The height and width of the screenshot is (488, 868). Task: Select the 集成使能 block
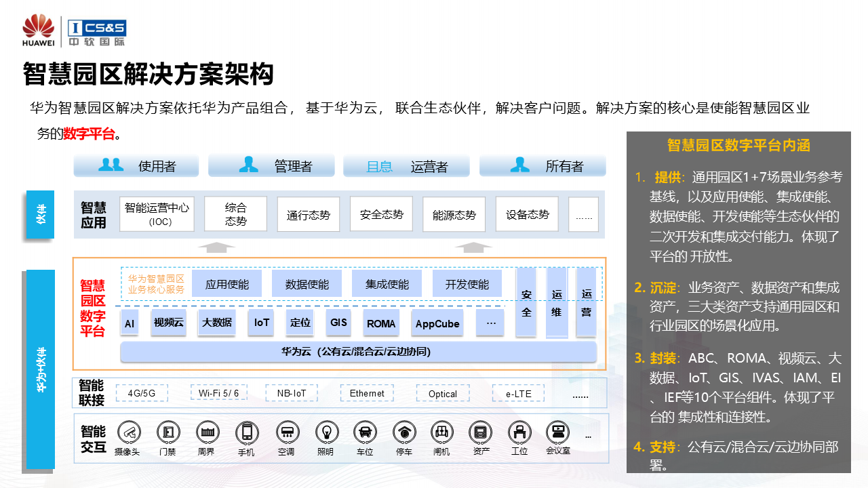[x=387, y=284]
